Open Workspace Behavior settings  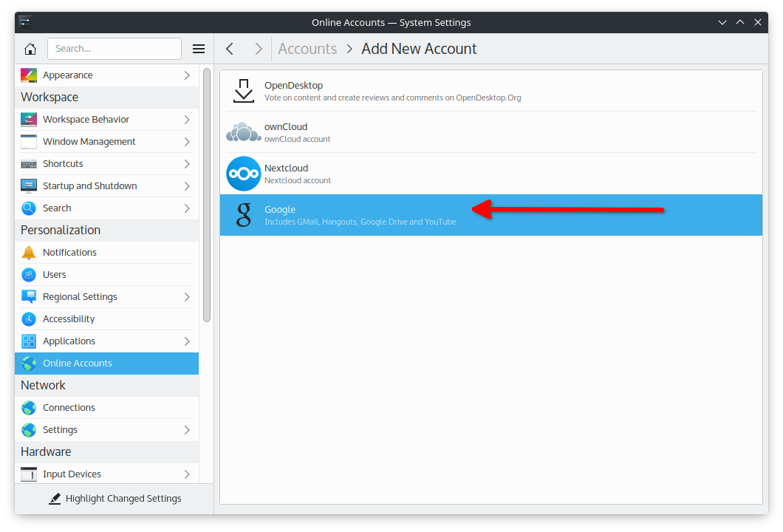point(107,120)
